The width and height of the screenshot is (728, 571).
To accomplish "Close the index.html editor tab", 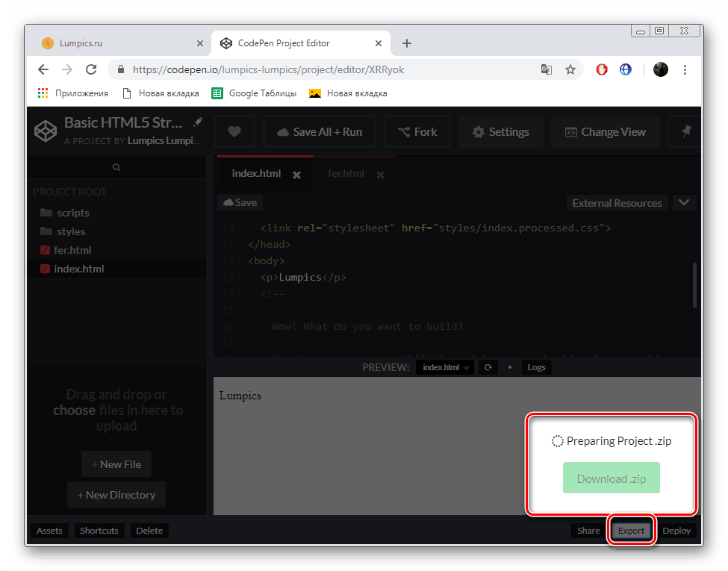I will (x=296, y=173).
